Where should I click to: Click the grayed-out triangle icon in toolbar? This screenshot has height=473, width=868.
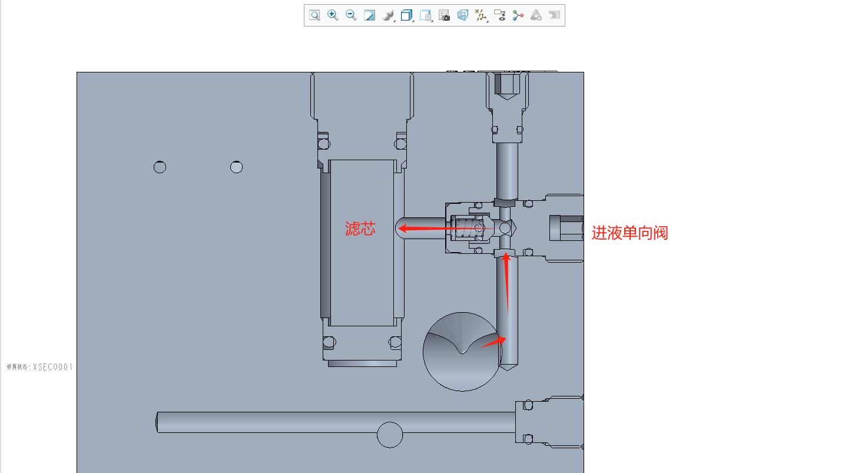click(x=536, y=15)
